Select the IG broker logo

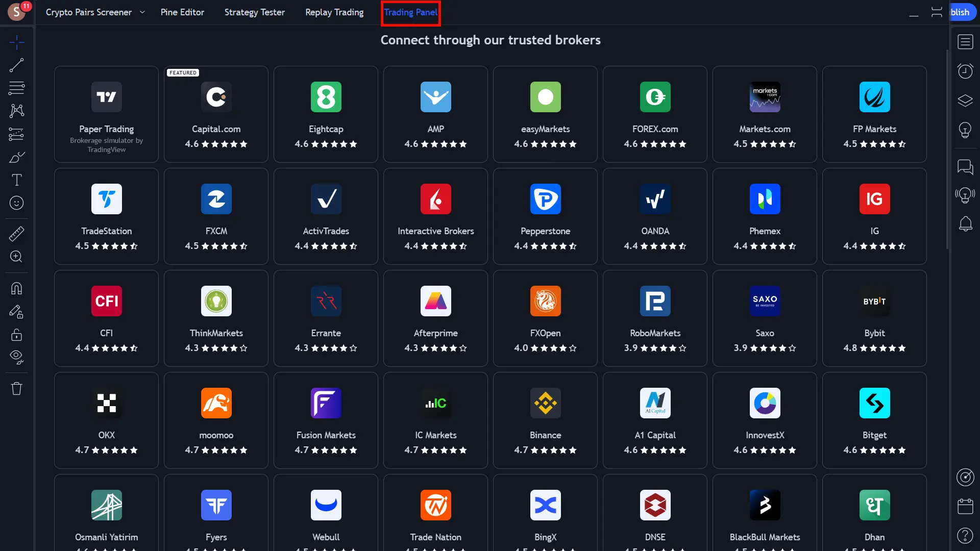pyautogui.click(x=874, y=199)
